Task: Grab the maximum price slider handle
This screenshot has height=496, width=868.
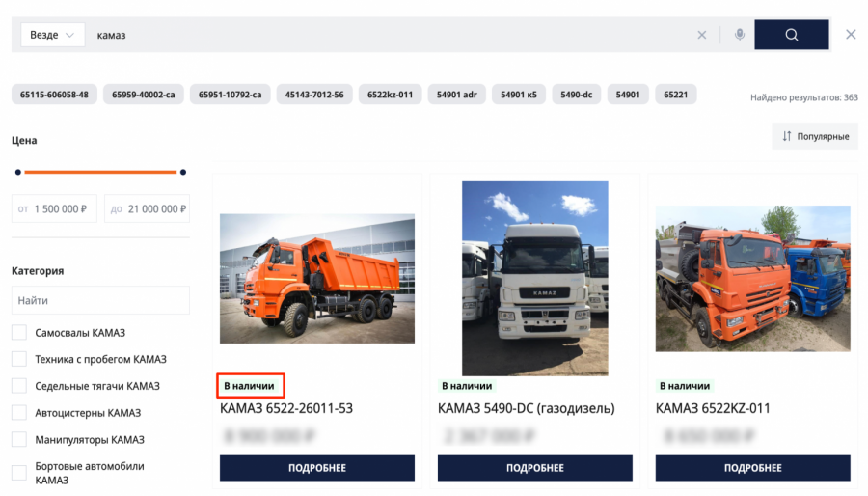Action: click(x=183, y=172)
